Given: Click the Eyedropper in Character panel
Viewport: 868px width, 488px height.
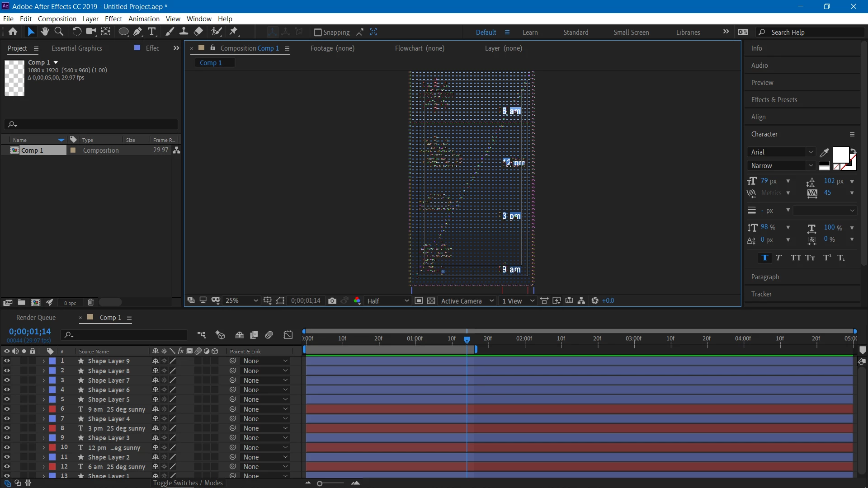Looking at the screenshot, I should (x=824, y=152).
